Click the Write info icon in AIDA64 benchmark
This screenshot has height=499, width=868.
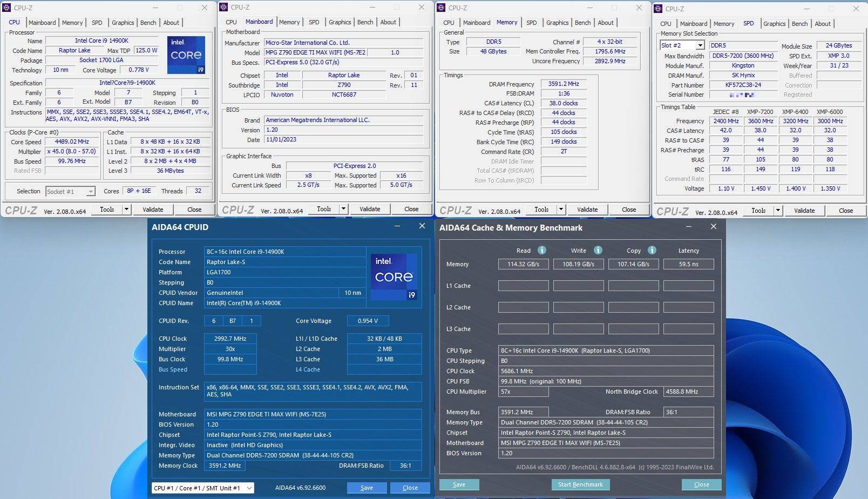(598, 250)
